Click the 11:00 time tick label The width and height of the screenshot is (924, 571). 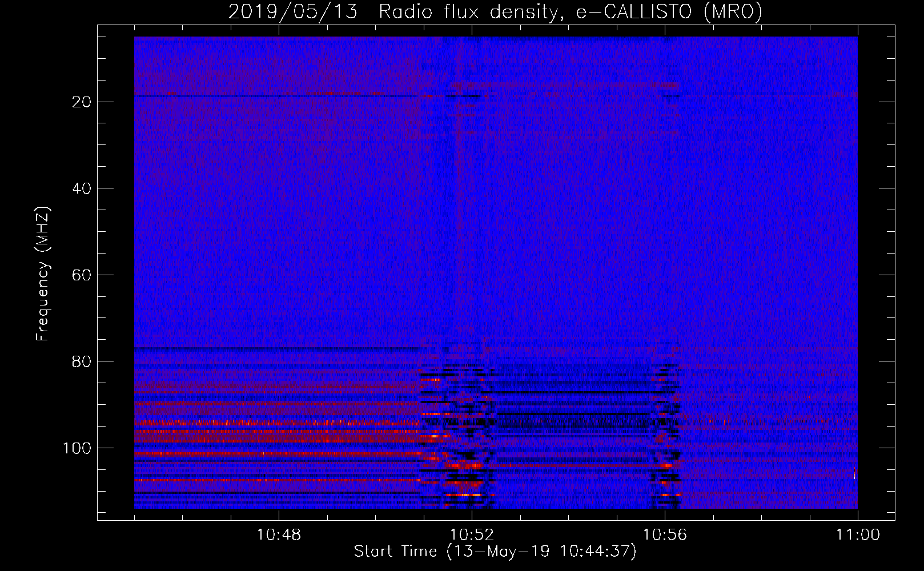click(858, 535)
